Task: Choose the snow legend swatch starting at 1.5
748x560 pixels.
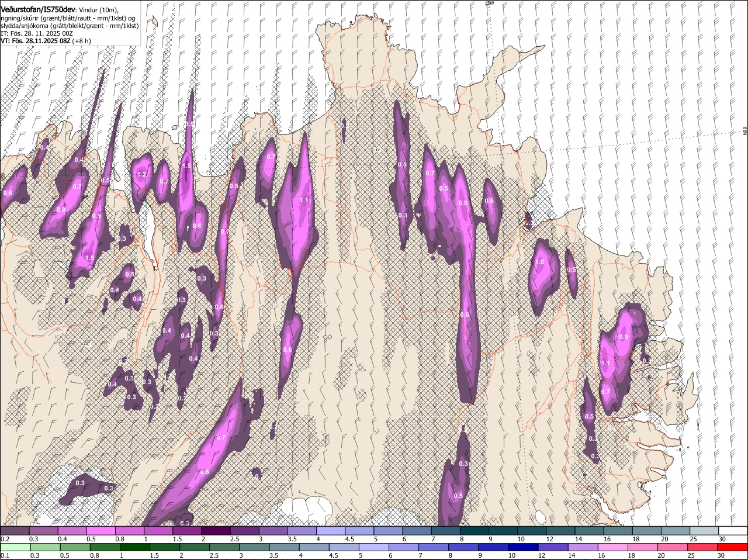Action: 187,531
